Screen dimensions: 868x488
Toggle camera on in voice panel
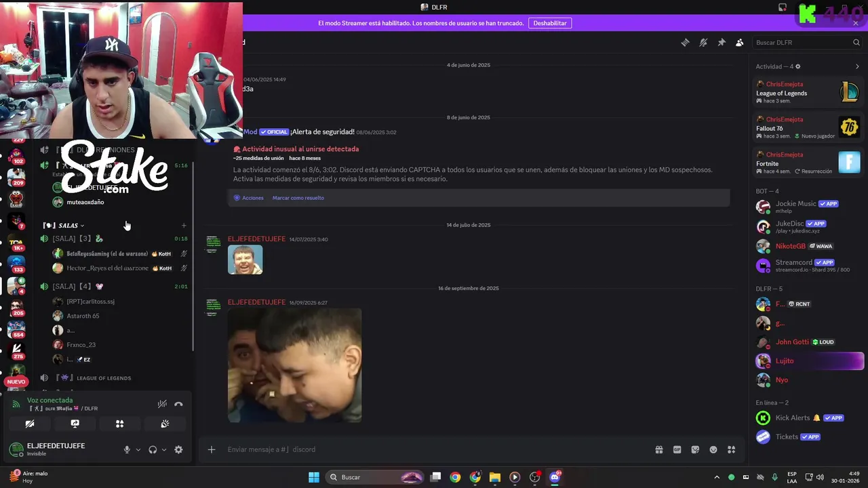30,424
